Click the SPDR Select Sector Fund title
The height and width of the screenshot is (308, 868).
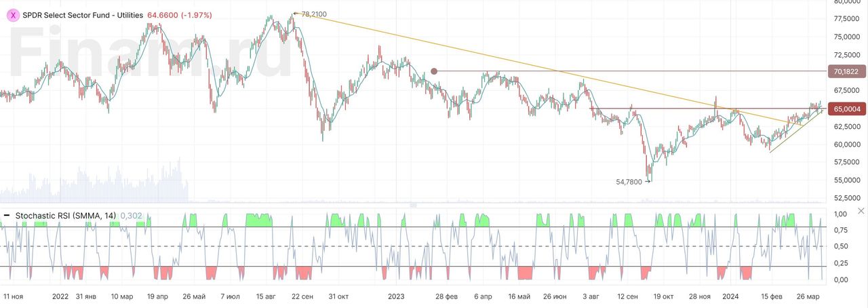point(83,14)
